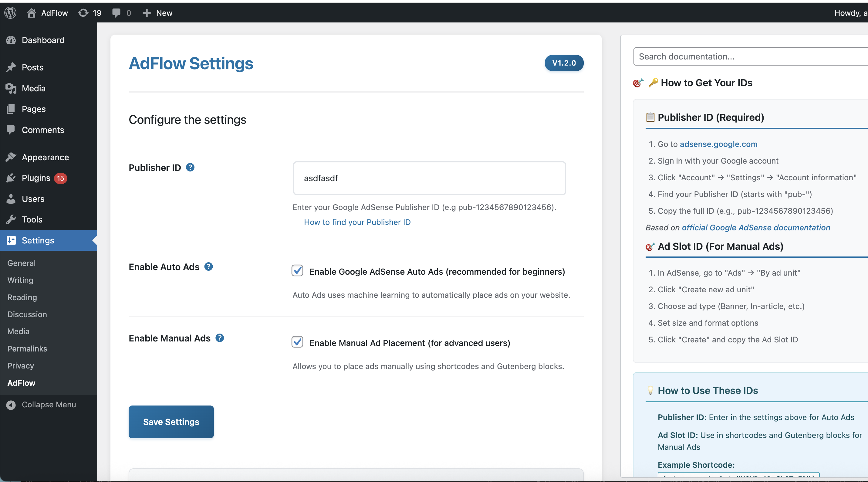This screenshot has width=868, height=482.
Task: Click the Enable Auto Ads label
Action: pyautogui.click(x=164, y=267)
